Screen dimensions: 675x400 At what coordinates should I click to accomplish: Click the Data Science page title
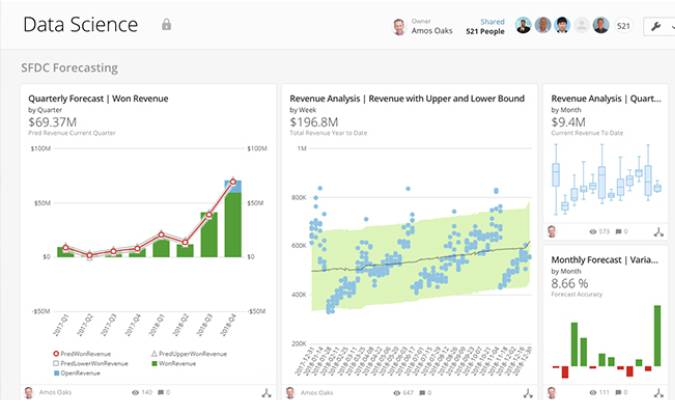(81, 25)
